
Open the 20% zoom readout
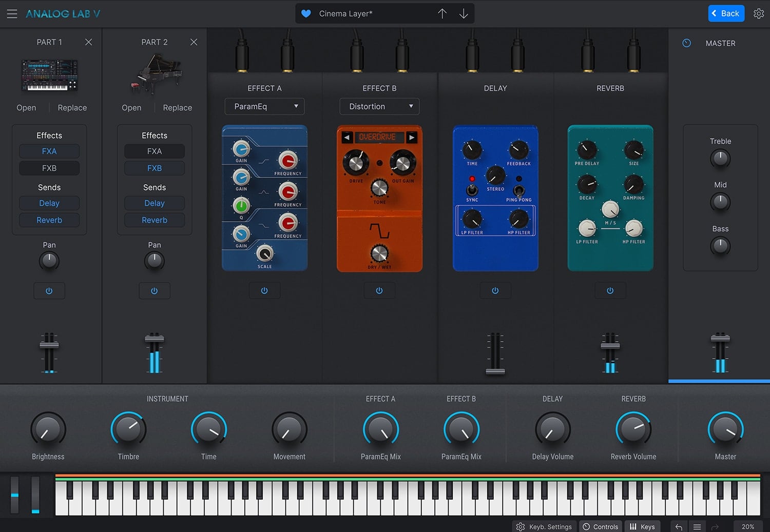[x=748, y=527]
